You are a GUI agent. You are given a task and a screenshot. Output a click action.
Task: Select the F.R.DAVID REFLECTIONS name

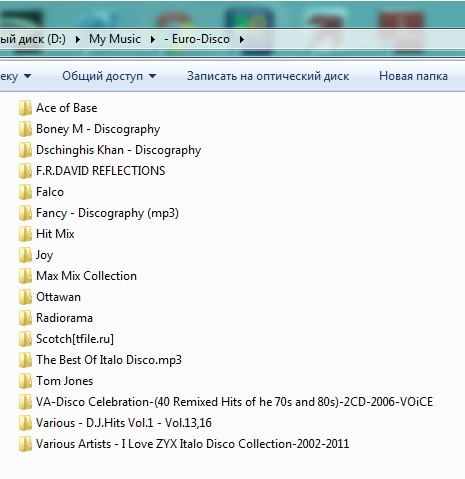101,171
